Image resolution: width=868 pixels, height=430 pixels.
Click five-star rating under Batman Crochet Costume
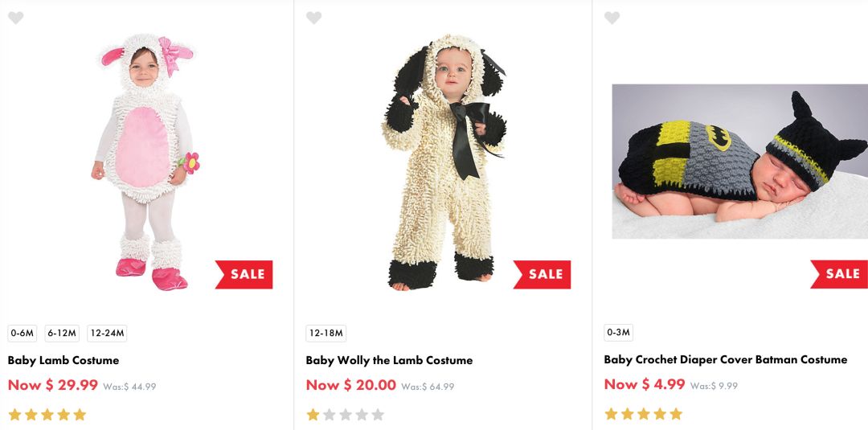click(x=643, y=414)
